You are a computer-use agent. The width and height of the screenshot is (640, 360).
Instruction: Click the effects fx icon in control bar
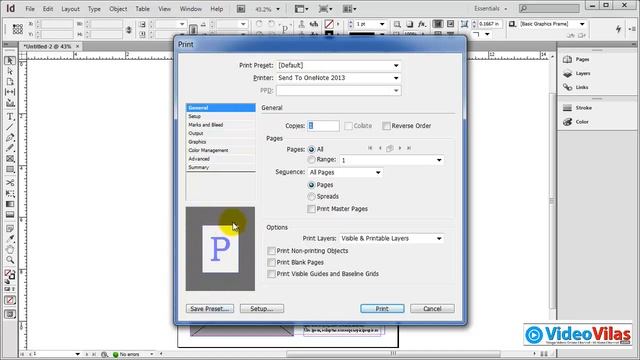(422, 24)
